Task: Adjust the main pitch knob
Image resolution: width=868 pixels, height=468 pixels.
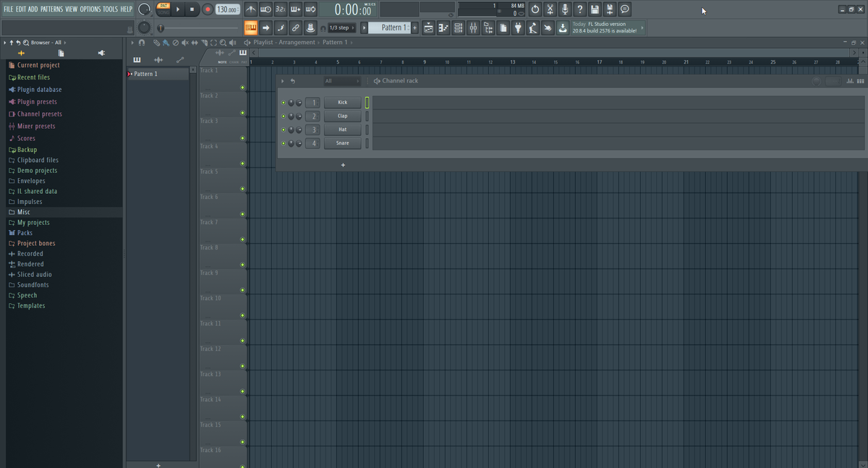Action: (145, 27)
